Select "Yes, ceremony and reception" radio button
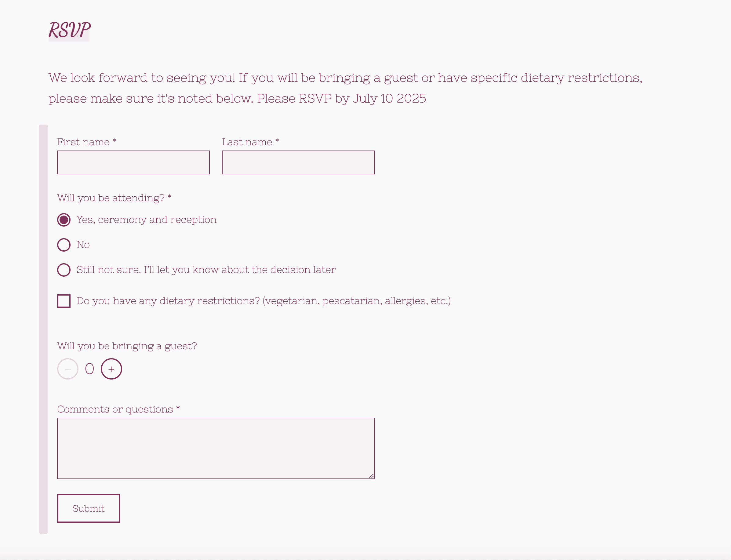 pyautogui.click(x=64, y=220)
